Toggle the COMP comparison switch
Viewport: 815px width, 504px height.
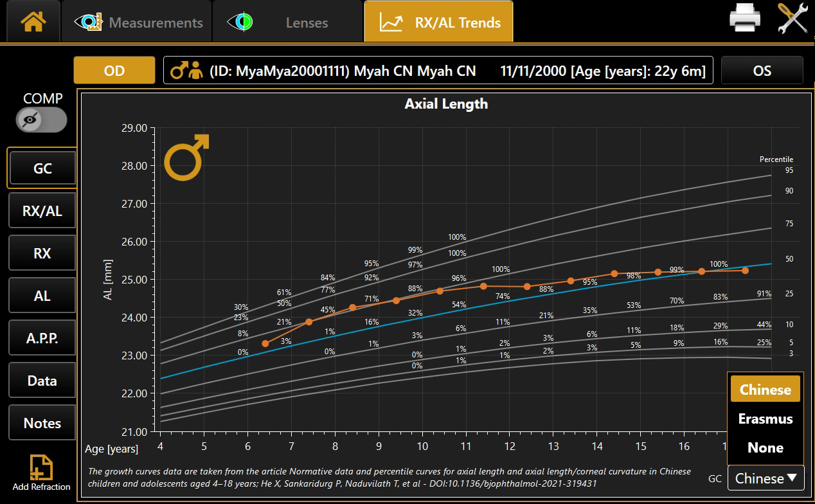tap(42, 120)
